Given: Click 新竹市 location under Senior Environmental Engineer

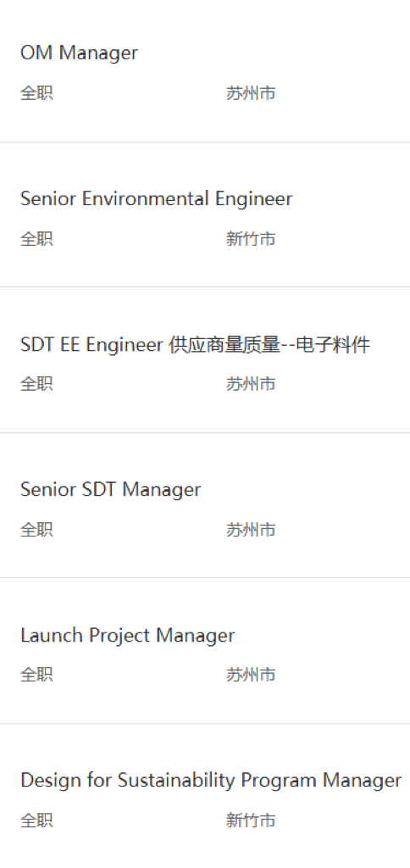Looking at the screenshot, I should (251, 239).
